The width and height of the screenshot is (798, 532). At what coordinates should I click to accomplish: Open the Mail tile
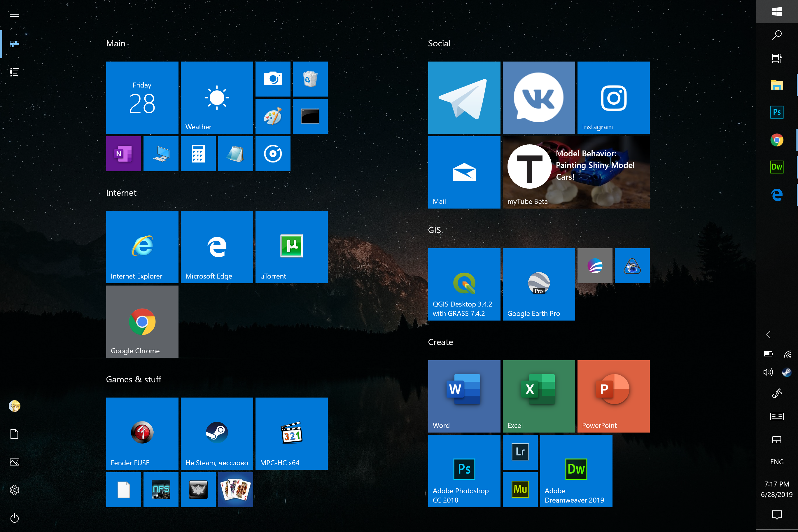pyautogui.click(x=464, y=172)
